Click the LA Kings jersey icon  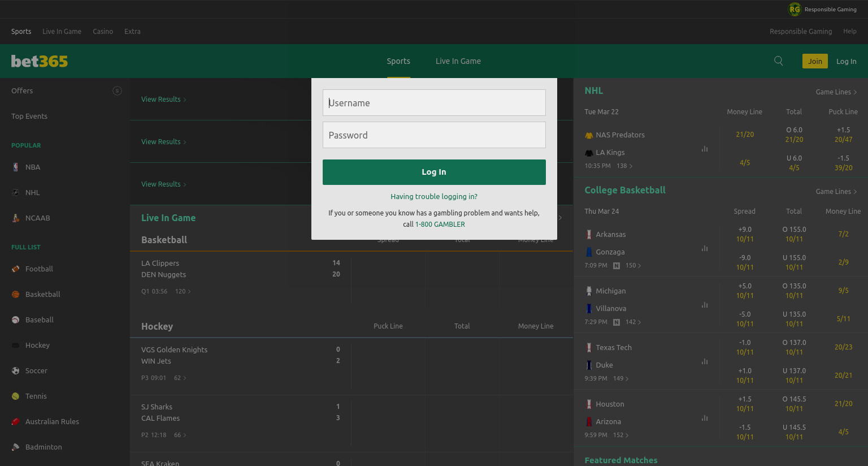pyautogui.click(x=589, y=153)
